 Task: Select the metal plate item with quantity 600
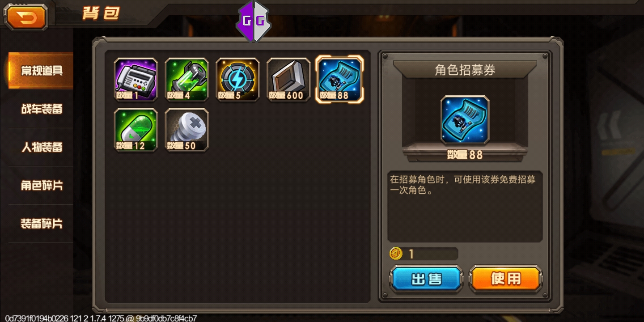tap(288, 80)
